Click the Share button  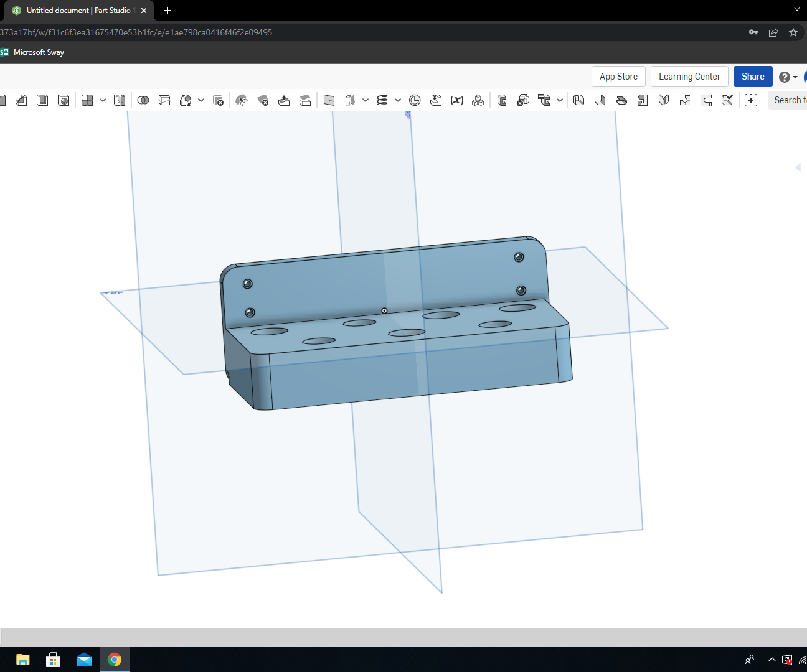coord(753,77)
